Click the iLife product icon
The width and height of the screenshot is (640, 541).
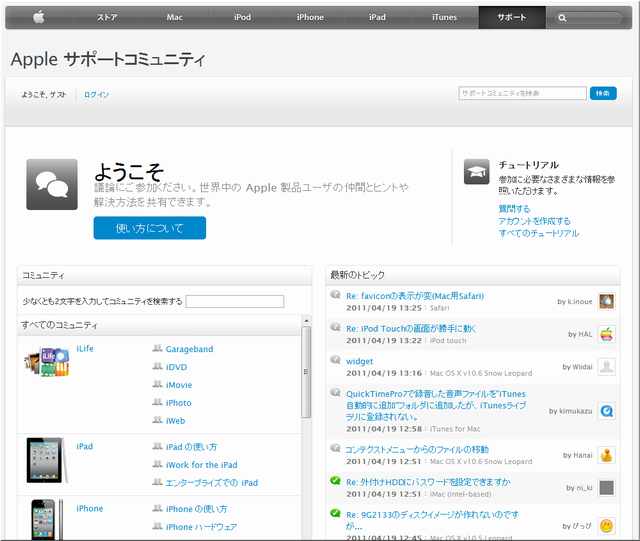click(x=47, y=362)
